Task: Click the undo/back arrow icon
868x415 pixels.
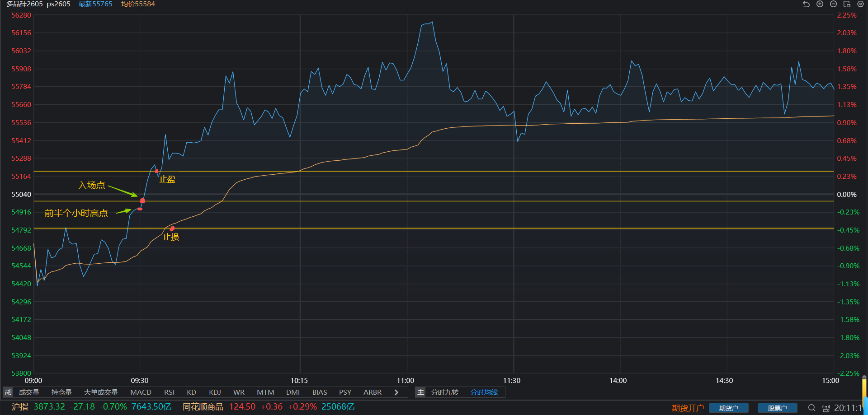Action: [806, 4]
